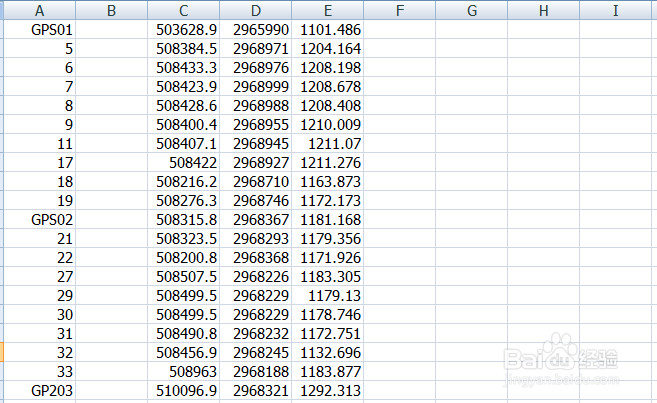The image size is (657, 403).
Task: Click 2968367 in the GPS02 row
Action: pyautogui.click(x=256, y=219)
